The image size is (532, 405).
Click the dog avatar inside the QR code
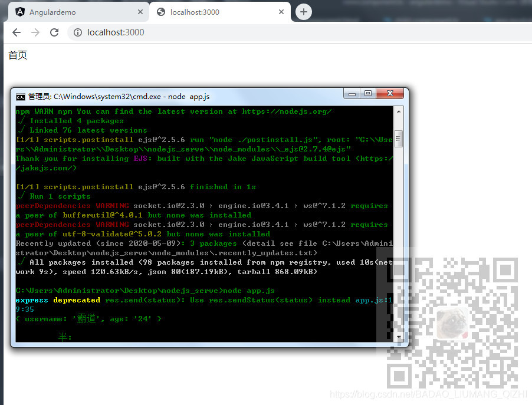[x=452, y=323]
